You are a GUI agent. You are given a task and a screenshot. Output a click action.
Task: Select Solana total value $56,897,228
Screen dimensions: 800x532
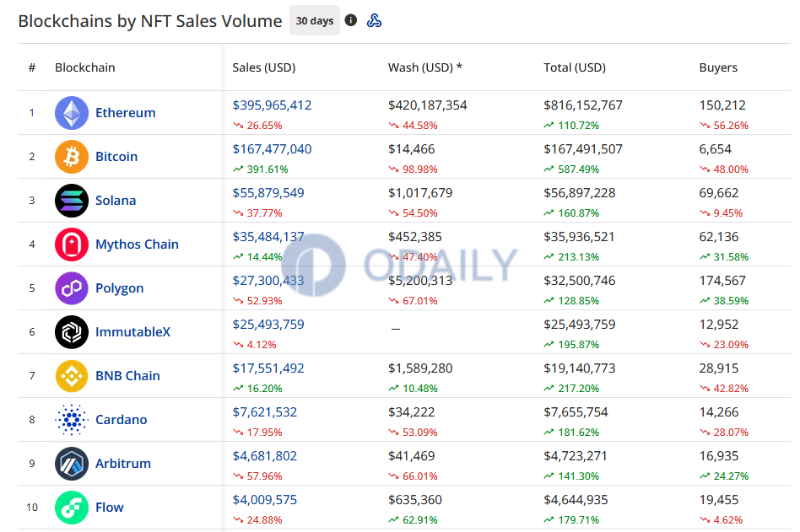(x=580, y=192)
